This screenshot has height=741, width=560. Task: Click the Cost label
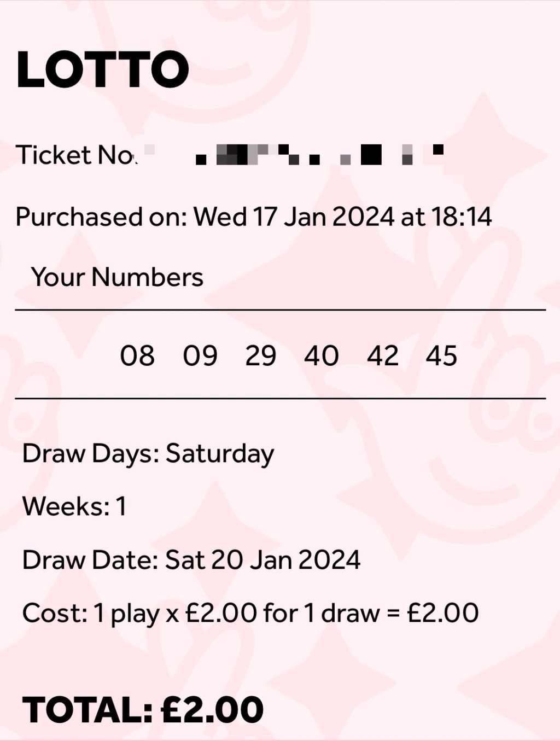click(55, 613)
